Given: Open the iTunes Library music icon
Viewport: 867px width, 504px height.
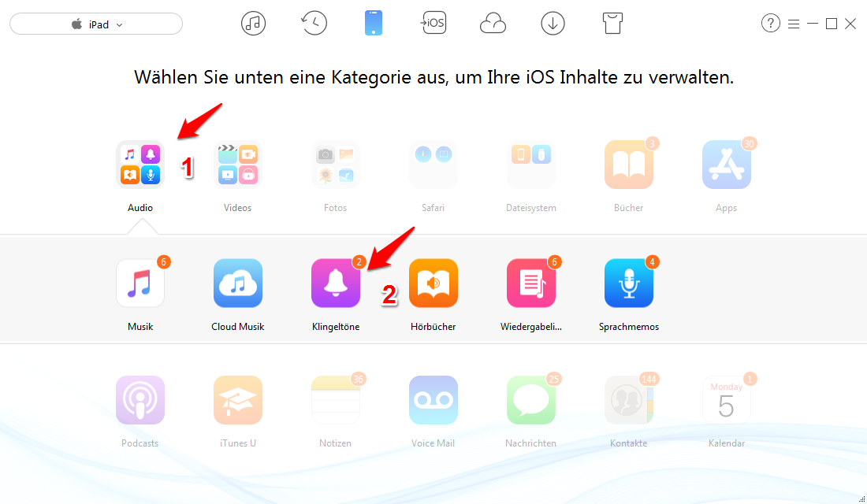Looking at the screenshot, I should [x=253, y=24].
